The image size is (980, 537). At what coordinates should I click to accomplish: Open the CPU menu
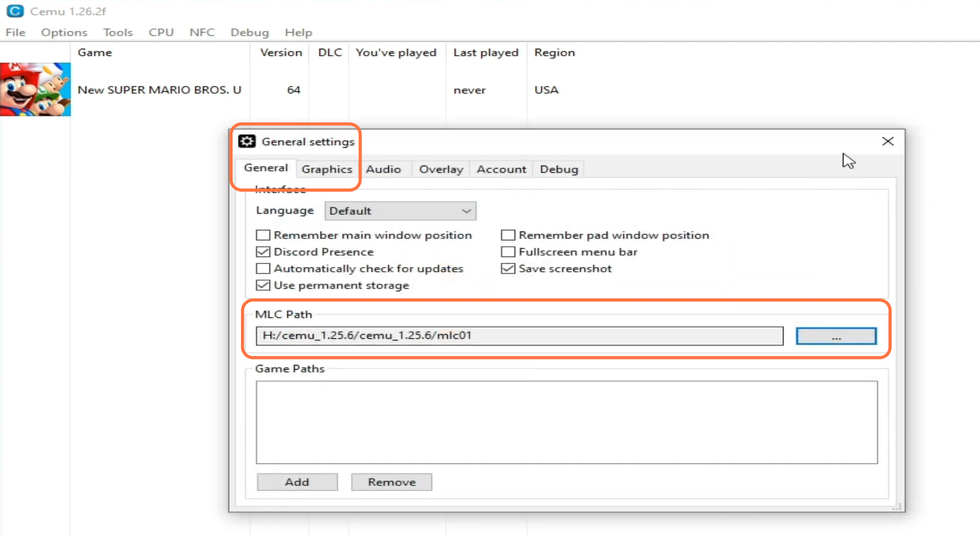point(161,32)
